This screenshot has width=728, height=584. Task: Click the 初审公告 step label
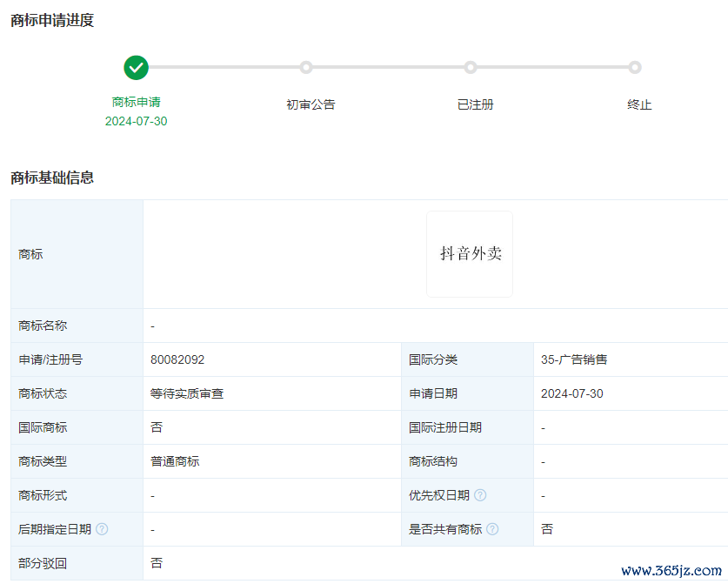(x=311, y=104)
